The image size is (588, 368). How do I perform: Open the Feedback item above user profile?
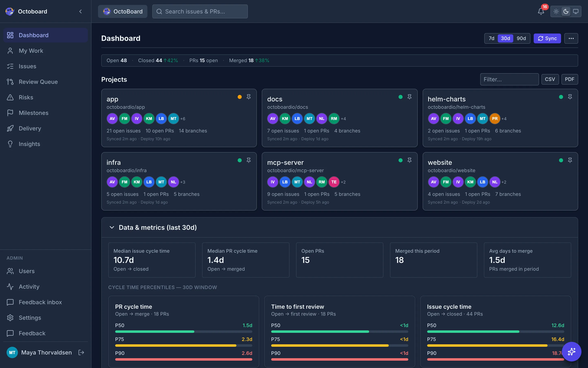pos(46,333)
